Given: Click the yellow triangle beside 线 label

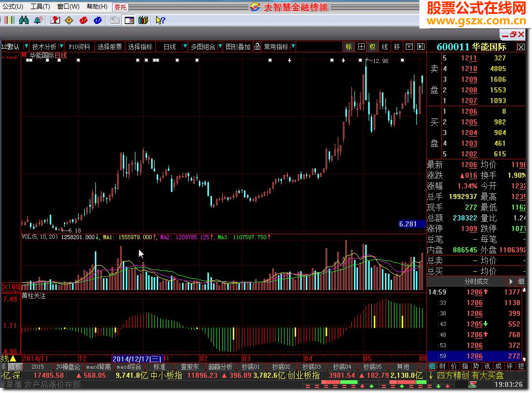Looking at the screenshot, I should click(x=13, y=358).
